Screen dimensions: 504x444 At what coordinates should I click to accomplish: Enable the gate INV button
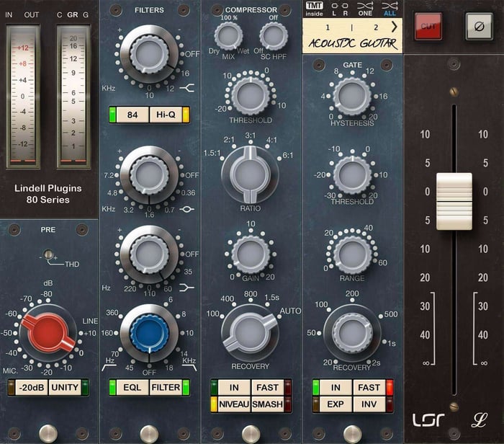[369, 404]
